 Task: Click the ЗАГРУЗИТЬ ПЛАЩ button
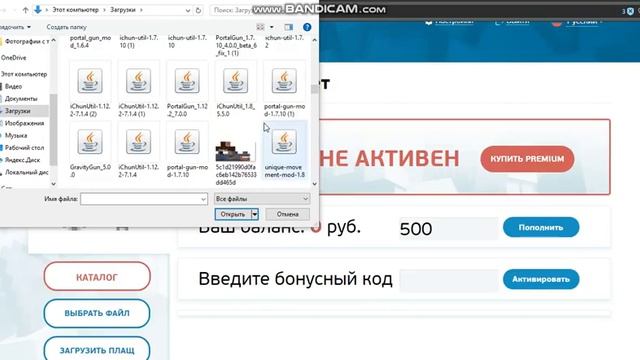point(97,349)
